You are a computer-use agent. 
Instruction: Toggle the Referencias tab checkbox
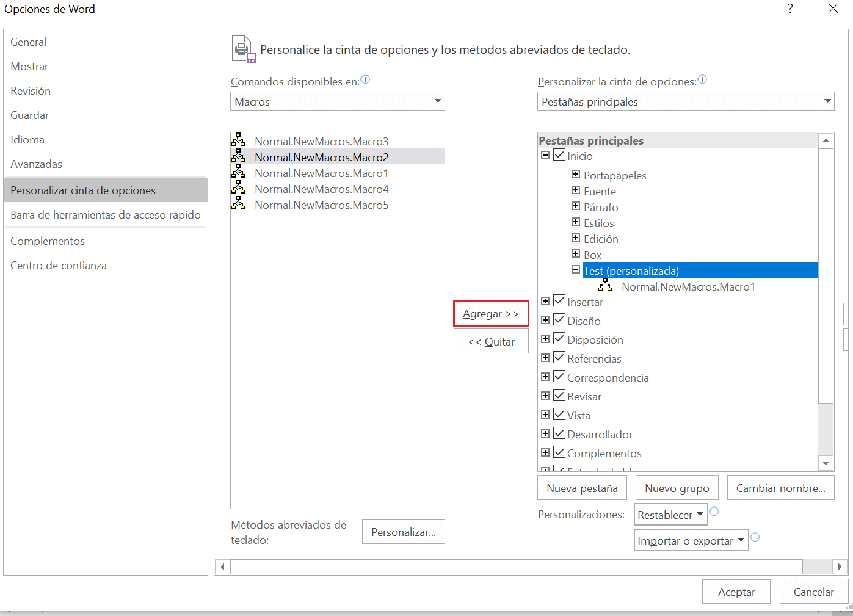point(559,358)
